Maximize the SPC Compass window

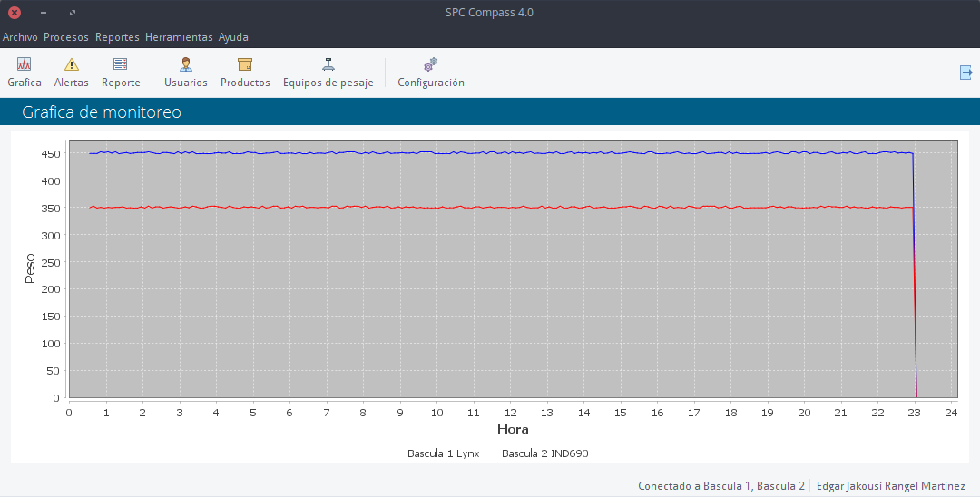click(73, 13)
